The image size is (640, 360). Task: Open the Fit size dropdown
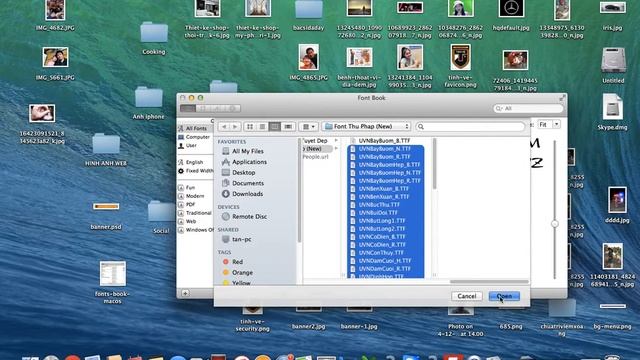pos(549,124)
